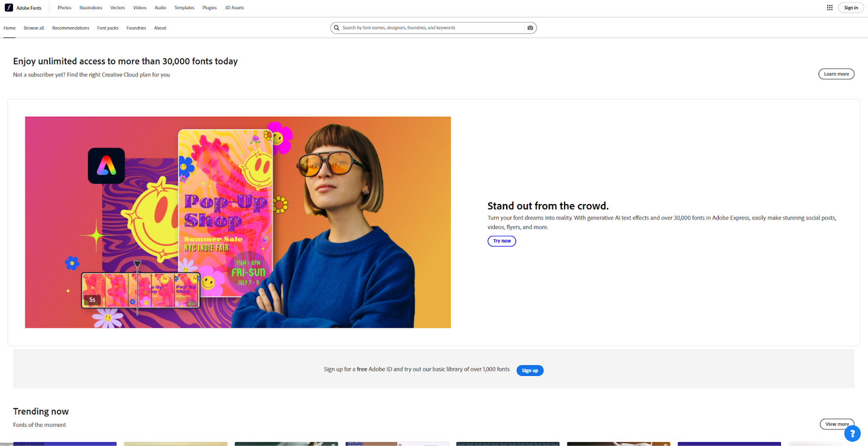868x446 pixels.
Task: Open the Font packs tab
Action: click(108, 28)
